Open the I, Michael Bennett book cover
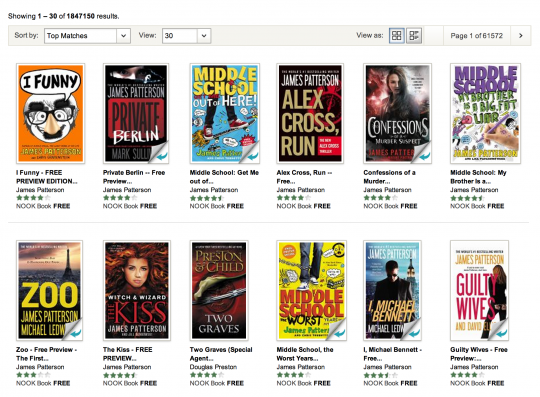This screenshot has height=397, width=540. pos(393,290)
